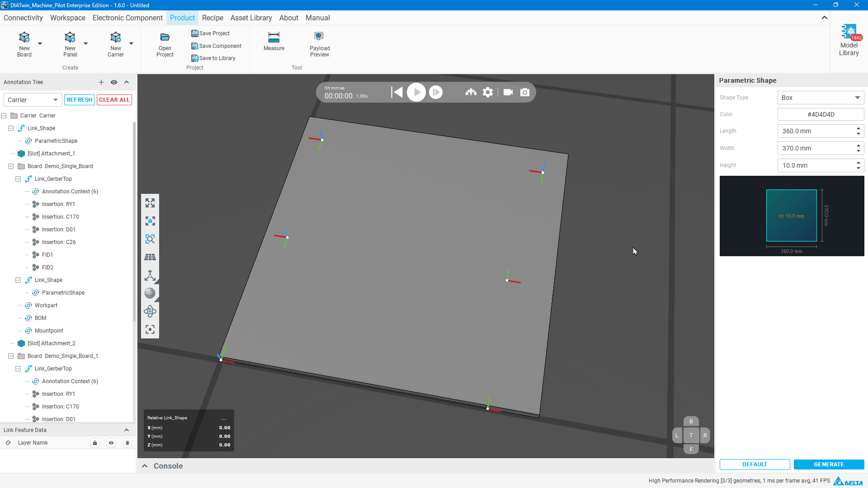This screenshot has height=488, width=868.
Task: Click the DEFAULT button
Action: [x=755, y=465]
